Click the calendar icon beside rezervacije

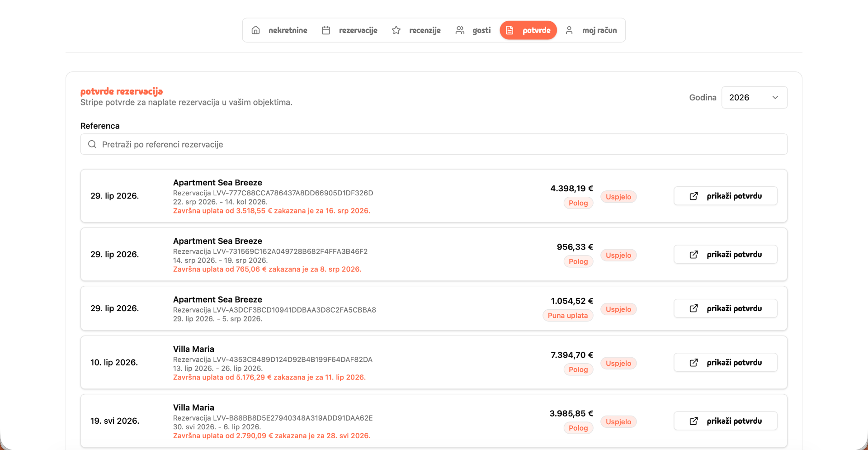[325, 30]
